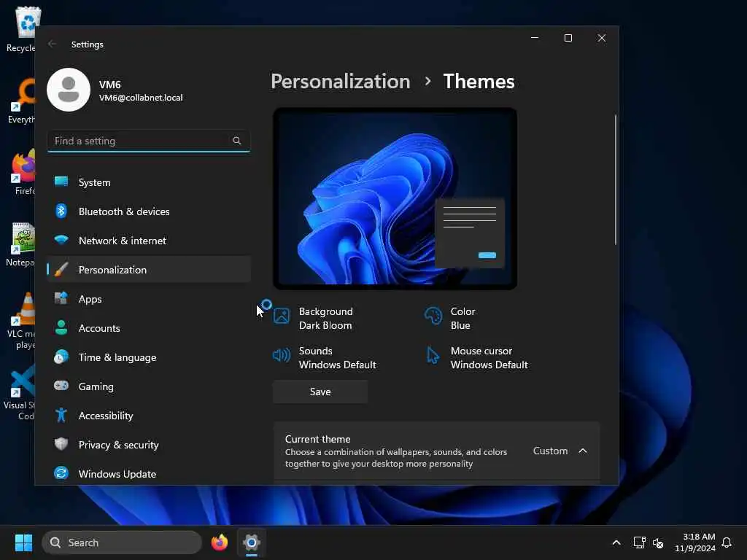
Task: Open the Windows Start menu
Action: [x=23, y=542]
